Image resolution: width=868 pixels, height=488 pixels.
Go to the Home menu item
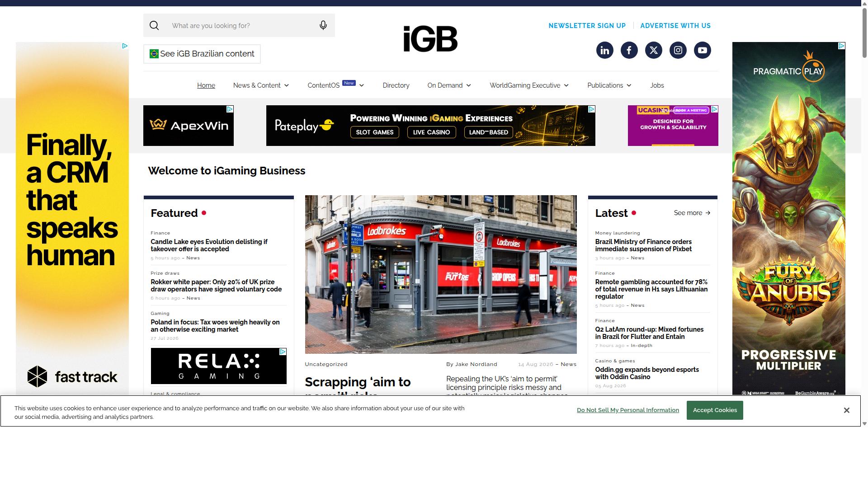tap(206, 85)
